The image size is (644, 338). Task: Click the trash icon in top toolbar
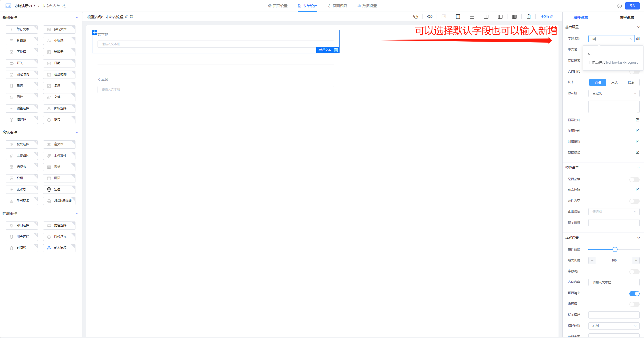pos(528,17)
